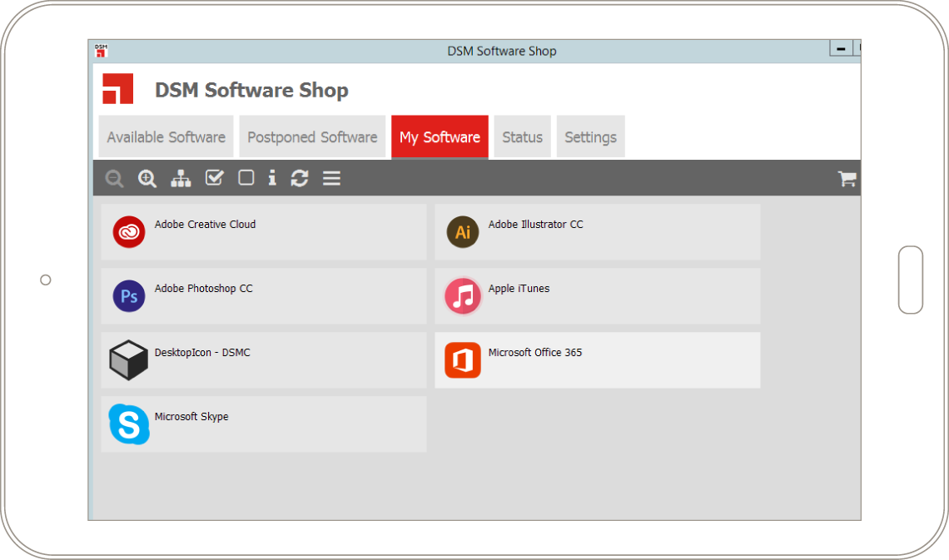Refresh the software list
The height and width of the screenshot is (560, 949).
click(300, 178)
